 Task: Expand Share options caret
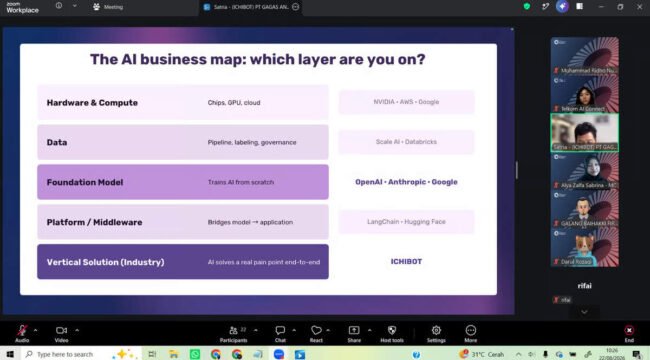click(x=369, y=330)
